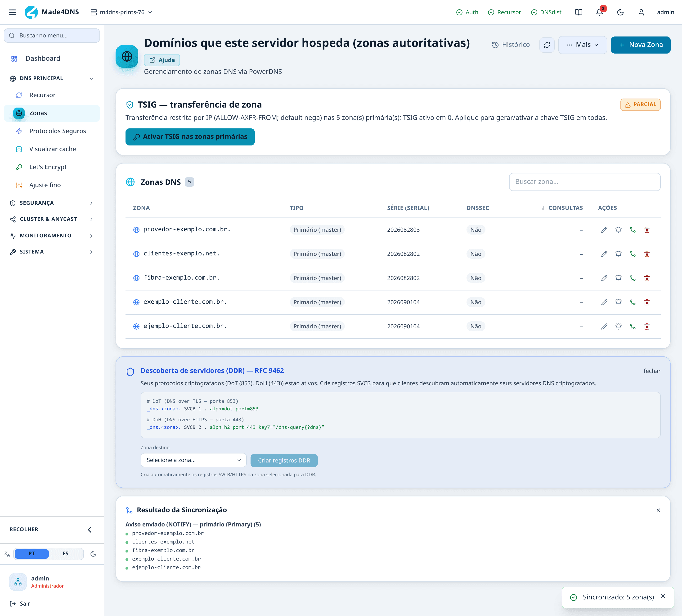This screenshot has height=616, width=682.
Task: Send notify for provedor-exemplo.com.br bell icon
Action: (618, 230)
